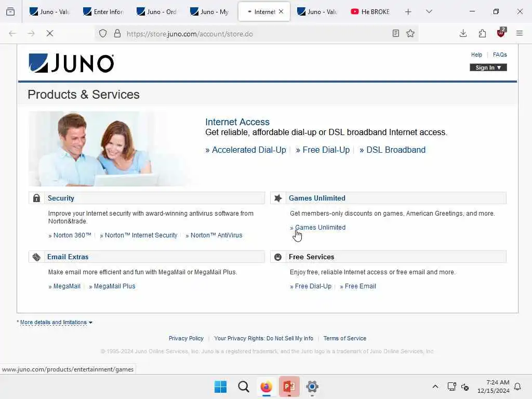This screenshot has height=399, width=532.
Task: Open the Help link
Action: coord(476,55)
